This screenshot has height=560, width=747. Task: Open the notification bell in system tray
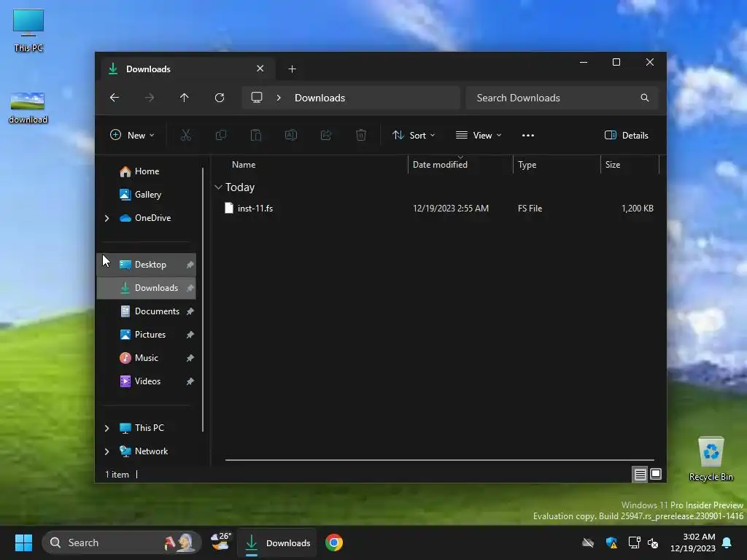tap(727, 542)
